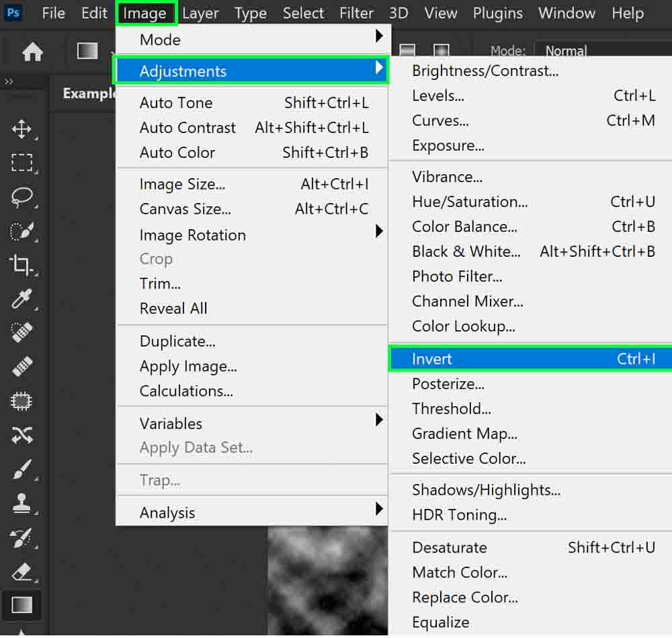
Task: Select the Eyedropper tool
Action: pos(22,299)
